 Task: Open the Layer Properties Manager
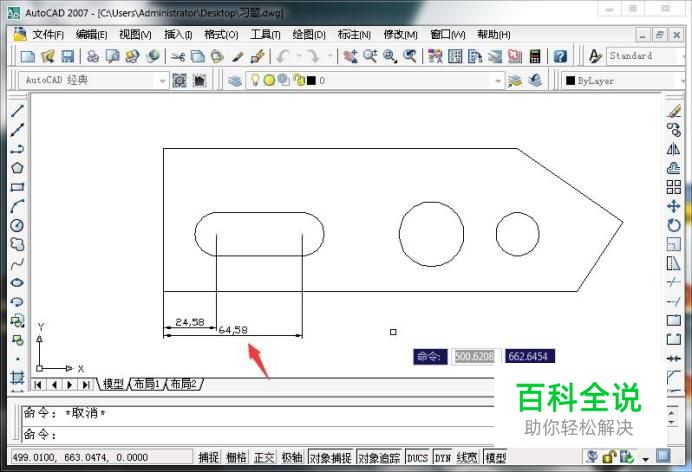(x=235, y=80)
